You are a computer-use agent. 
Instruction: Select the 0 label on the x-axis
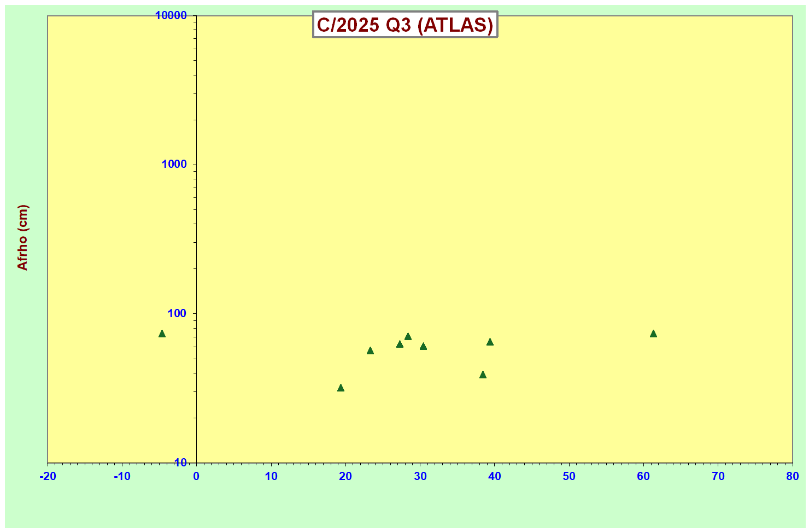tap(196, 476)
